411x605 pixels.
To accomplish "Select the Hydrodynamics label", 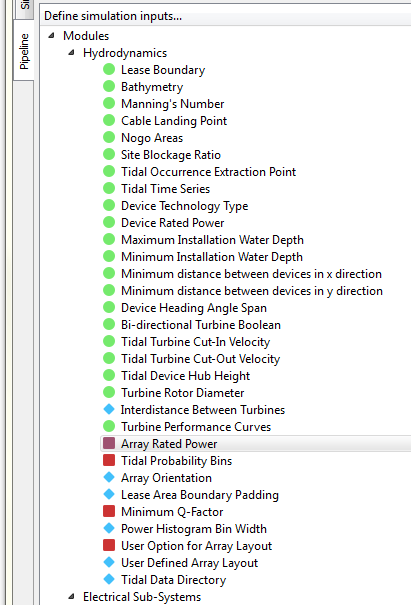I will pos(125,53).
